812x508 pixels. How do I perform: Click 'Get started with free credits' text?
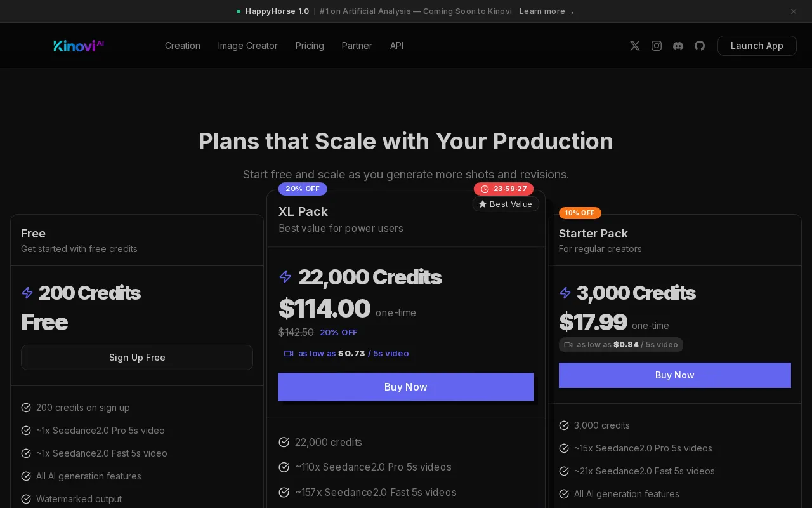pyautogui.click(x=79, y=249)
